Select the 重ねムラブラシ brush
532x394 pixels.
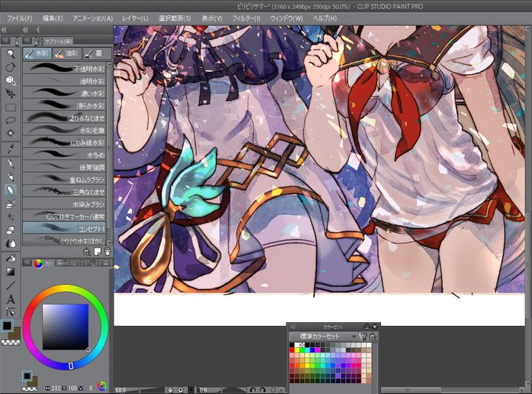(x=64, y=179)
